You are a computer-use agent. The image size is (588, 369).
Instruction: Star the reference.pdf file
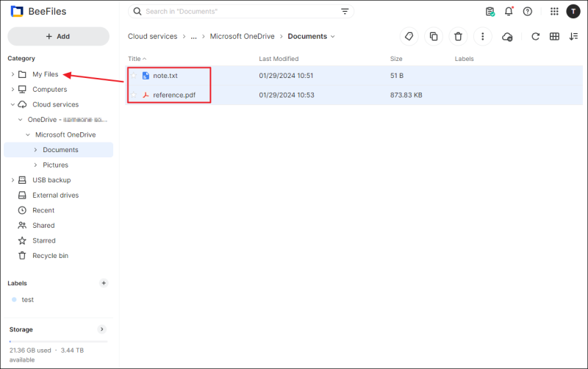click(134, 95)
